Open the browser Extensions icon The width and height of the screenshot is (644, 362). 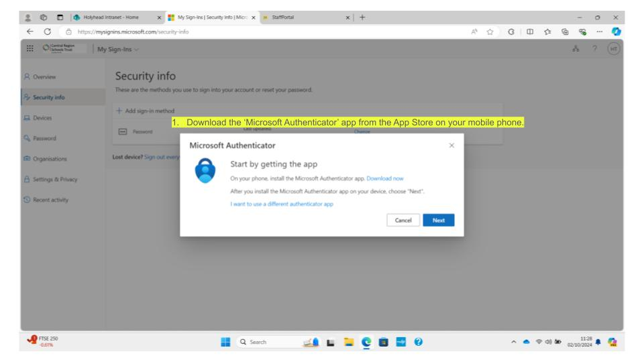point(511,32)
